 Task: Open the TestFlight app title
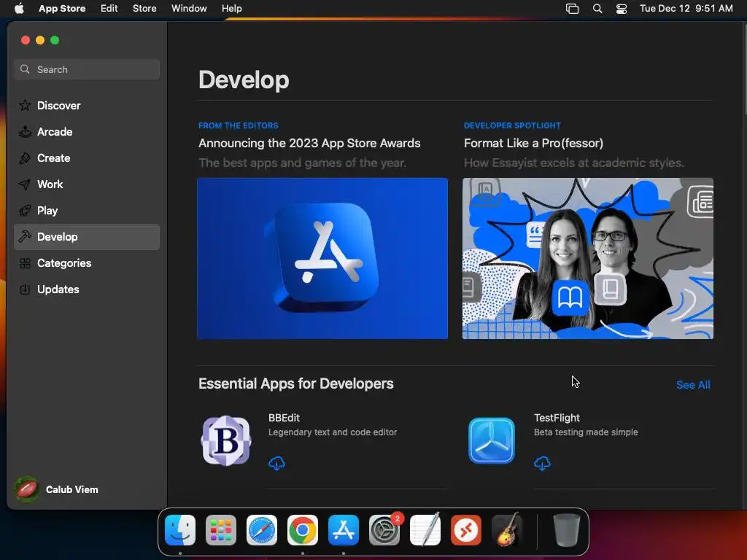(x=557, y=418)
